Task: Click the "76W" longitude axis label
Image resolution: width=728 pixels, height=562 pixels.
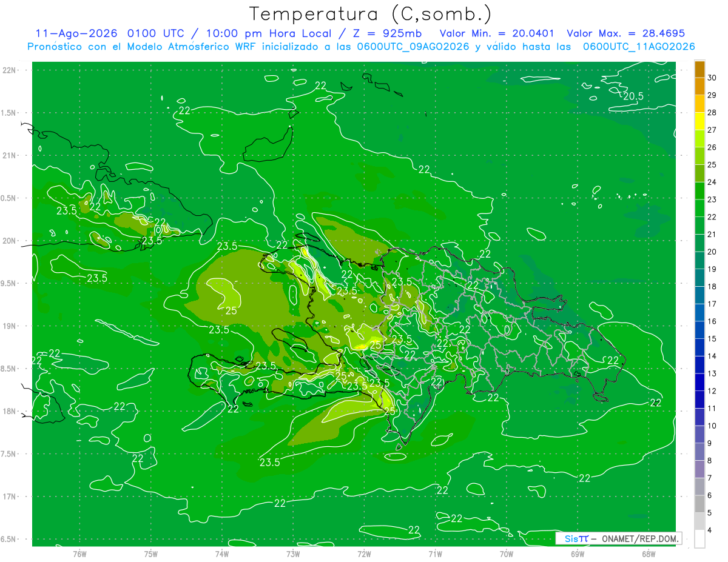Action: pos(79,554)
